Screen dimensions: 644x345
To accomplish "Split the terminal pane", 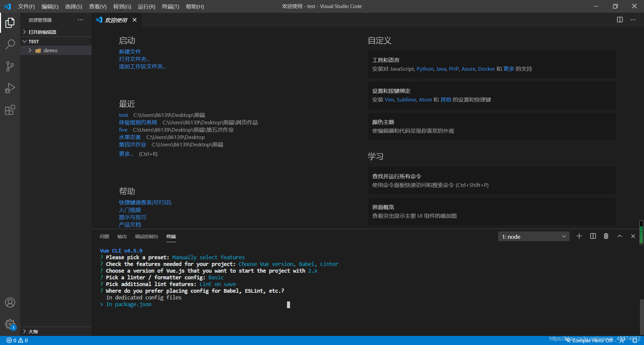I will (593, 236).
